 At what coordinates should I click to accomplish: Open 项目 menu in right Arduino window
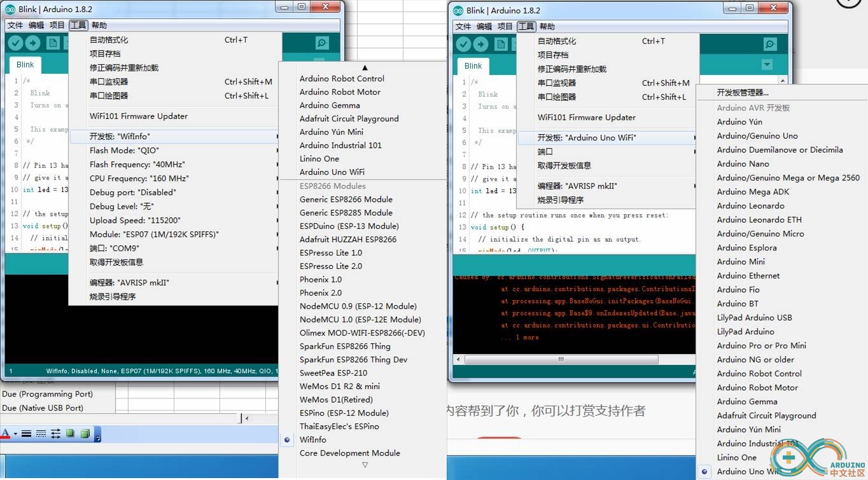coord(505,27)
